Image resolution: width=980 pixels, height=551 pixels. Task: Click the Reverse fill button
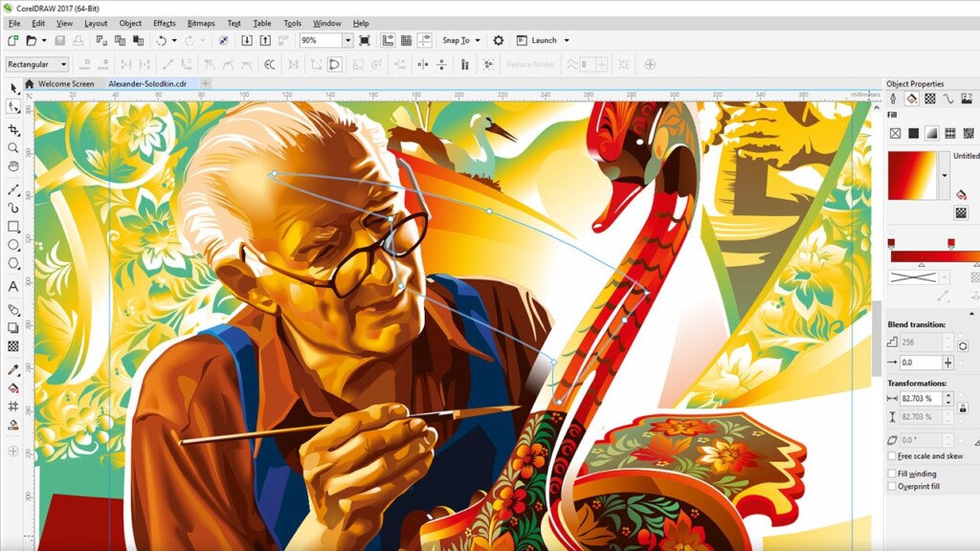tap(963, 346)
